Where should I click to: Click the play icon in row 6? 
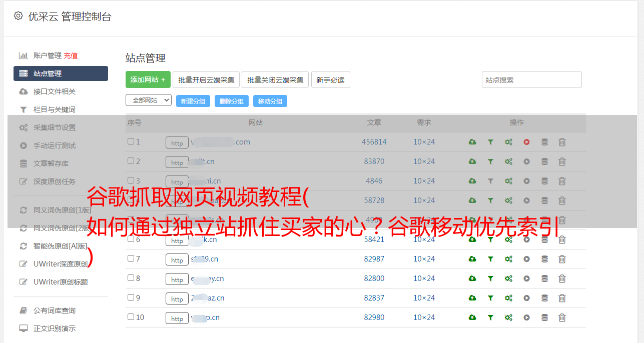pos(526,239)
